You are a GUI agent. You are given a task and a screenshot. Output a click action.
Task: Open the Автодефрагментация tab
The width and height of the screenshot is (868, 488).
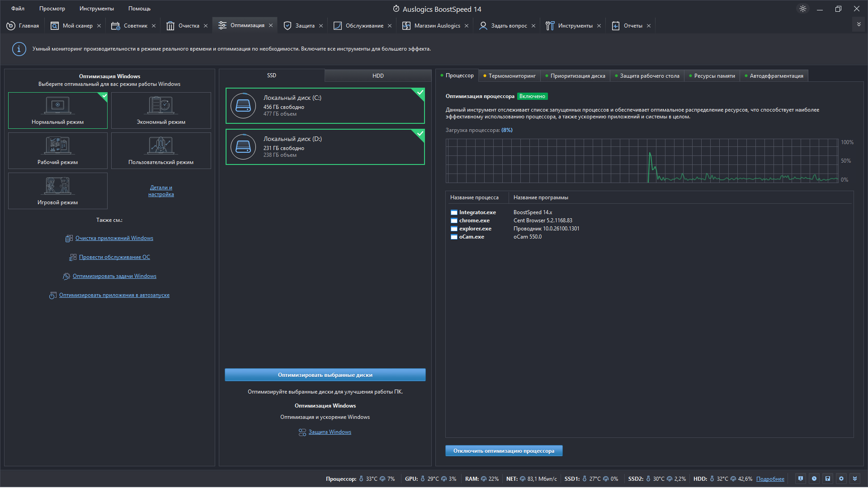click(774, 76)
